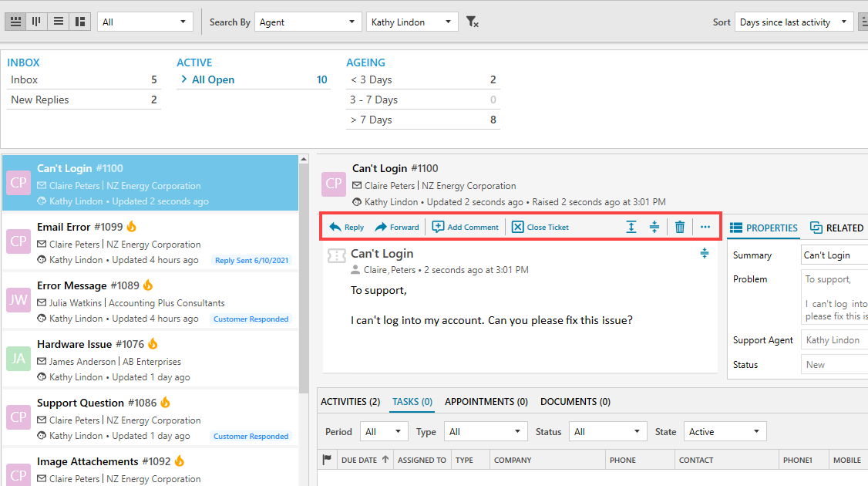
Task: Expand the All Open section
Action: point(183,79)
